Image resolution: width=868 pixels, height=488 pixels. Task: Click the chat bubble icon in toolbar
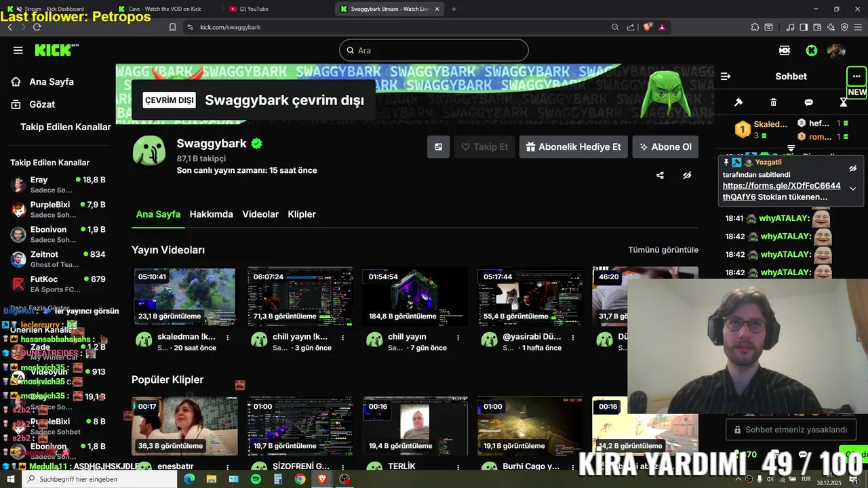point(808,102)
